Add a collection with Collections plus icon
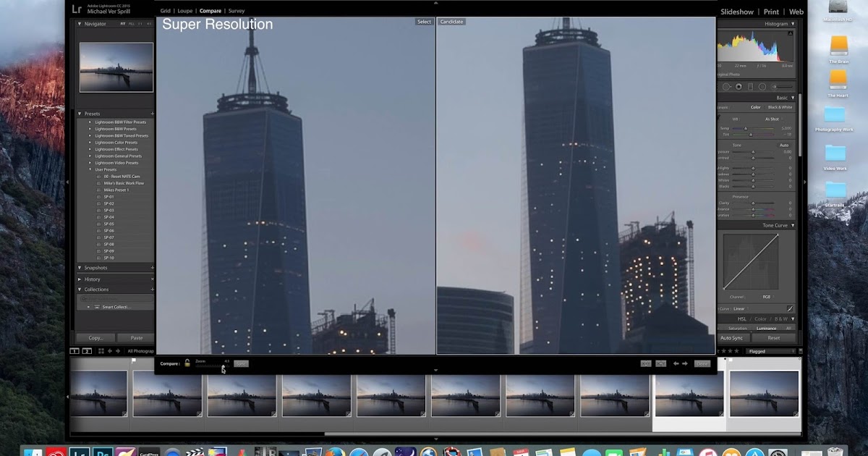This screenshot has height=456, width=868. [152, 290]
